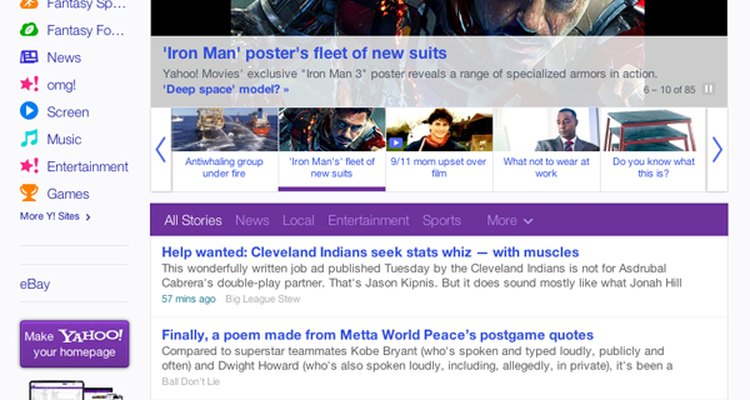Pause the story carousel slideshow

point(708,89)
